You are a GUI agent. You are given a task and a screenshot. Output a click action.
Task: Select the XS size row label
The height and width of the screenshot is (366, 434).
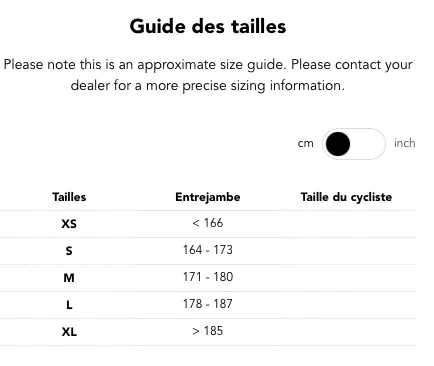tap(69, 224)
